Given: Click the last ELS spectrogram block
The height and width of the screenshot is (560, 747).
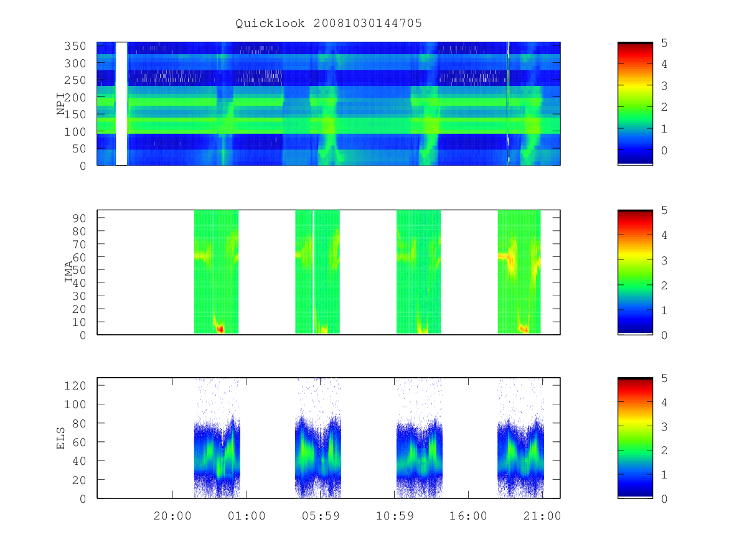Looking at the screenshot, I should [x=521, y=438].
